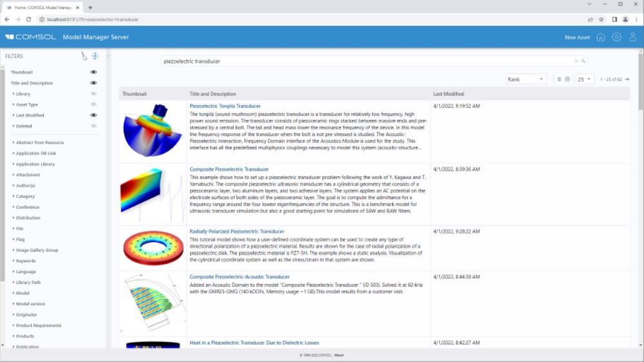
Task: Show the Asset Type column
Action: point(93,104)
